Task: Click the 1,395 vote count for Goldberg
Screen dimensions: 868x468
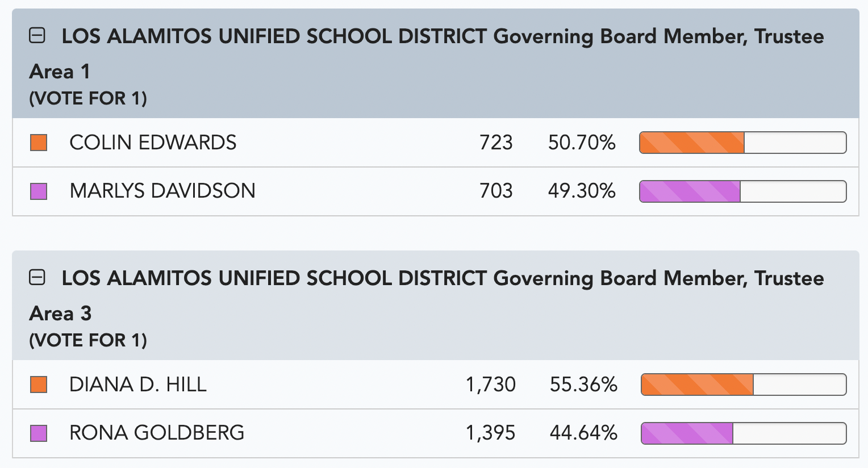Action: pyautogui.click(x=491, y=433)
